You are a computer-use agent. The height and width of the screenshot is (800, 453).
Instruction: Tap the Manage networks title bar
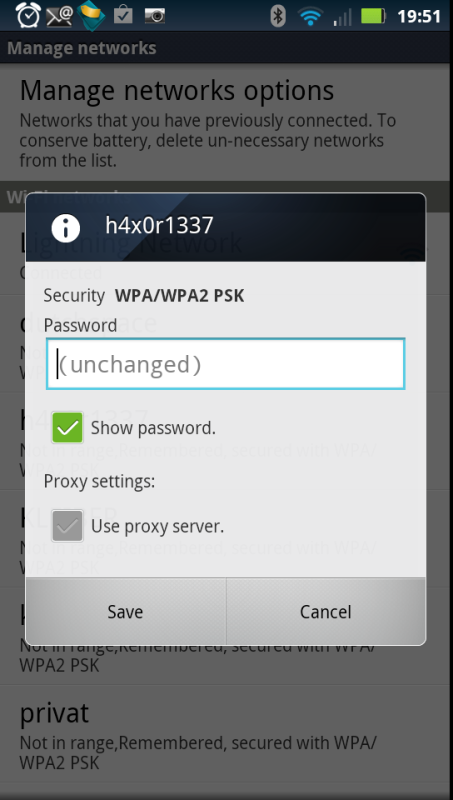pos(224,48)
